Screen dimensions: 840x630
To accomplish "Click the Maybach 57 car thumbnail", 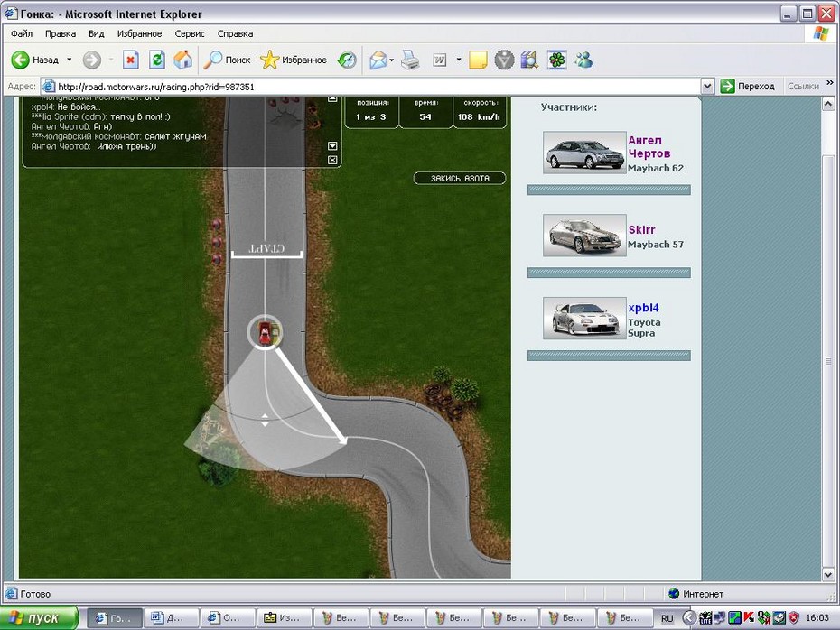I will [x=584, y=236].
